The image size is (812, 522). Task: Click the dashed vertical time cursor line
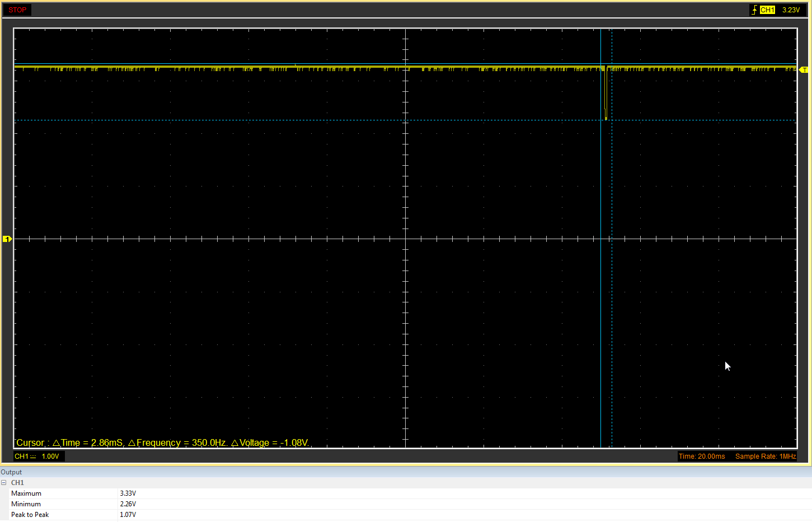point(612,280)
